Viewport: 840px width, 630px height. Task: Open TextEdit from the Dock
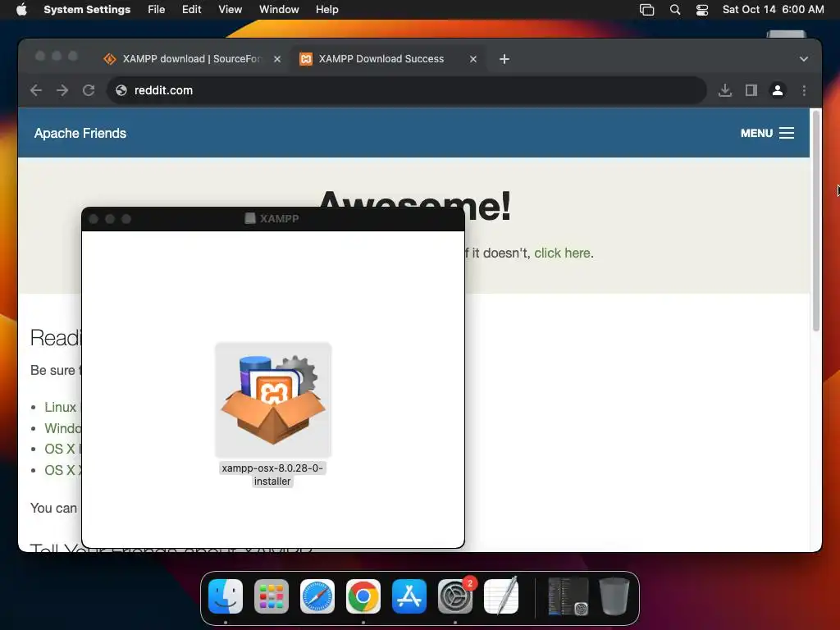click(x=501, y=596)
